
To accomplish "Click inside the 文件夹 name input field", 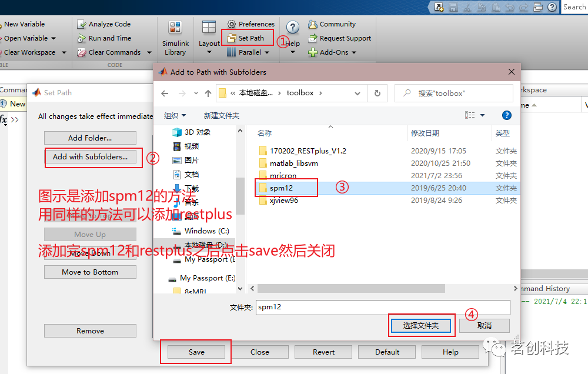I will click(x=382, y=307).
